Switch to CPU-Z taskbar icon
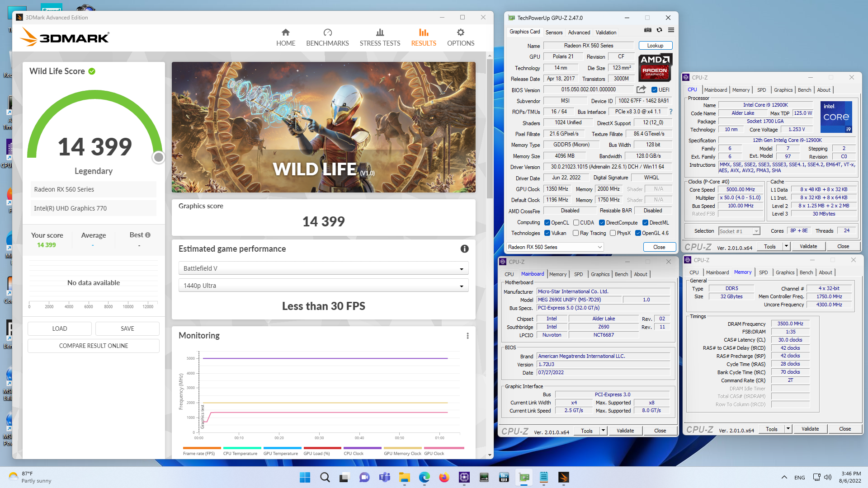The image size is (868, 488). (x=464, y=477)
